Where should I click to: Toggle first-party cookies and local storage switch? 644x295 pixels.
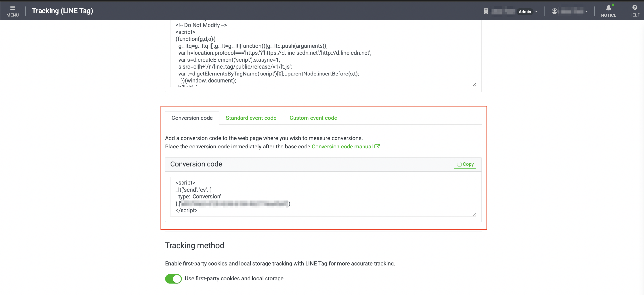(173, 279)
